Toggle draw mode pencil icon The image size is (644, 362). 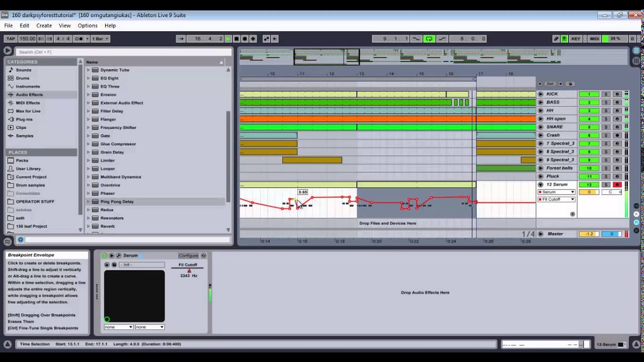click(x=556, y=39)
